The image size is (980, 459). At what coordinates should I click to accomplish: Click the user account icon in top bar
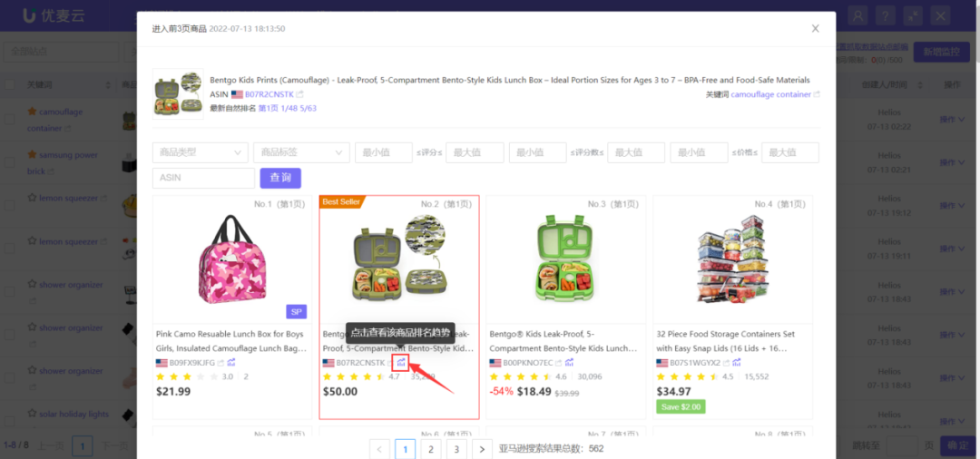(x=859, y=15)
